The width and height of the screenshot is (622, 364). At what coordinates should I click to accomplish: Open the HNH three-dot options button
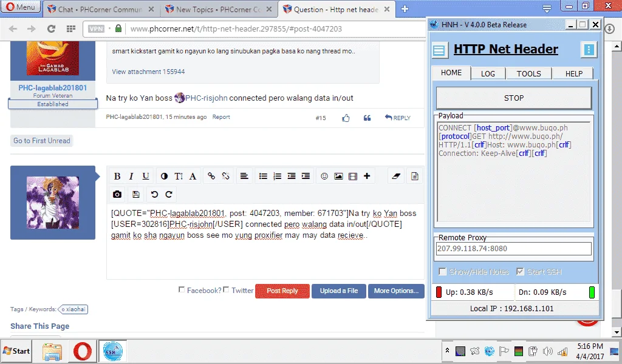589,50
